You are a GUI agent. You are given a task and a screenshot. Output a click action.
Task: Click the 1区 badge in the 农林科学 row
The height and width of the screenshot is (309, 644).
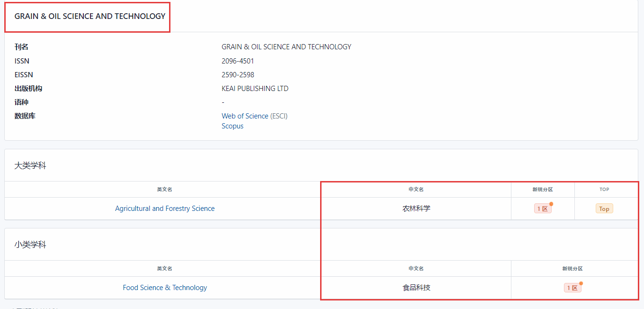click(542, 209)
